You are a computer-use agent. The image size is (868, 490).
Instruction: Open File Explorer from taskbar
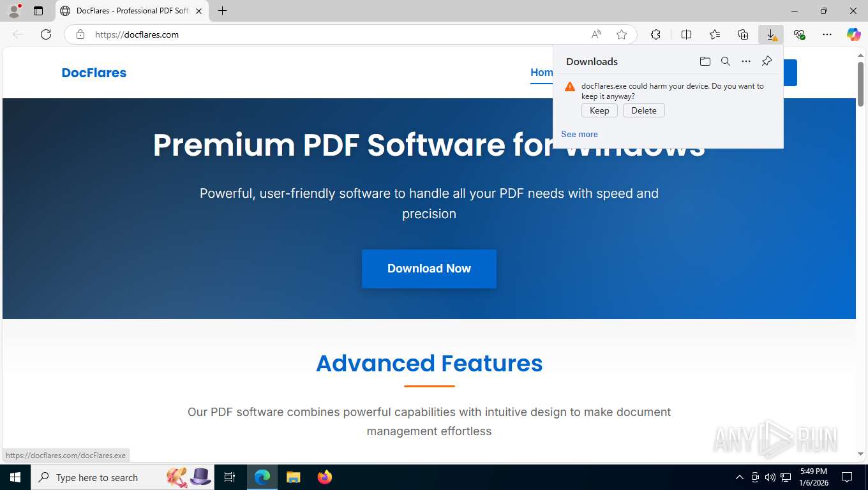pos(293,477)
